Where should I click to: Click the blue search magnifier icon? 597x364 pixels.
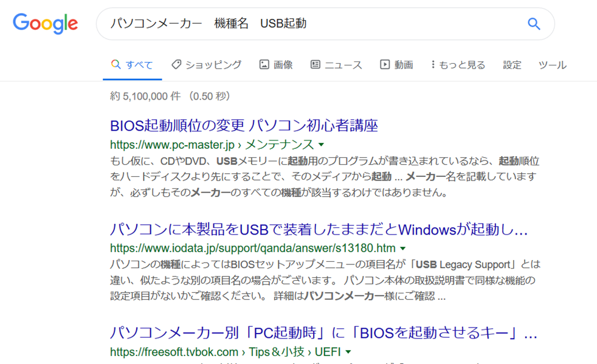point(534,24)
